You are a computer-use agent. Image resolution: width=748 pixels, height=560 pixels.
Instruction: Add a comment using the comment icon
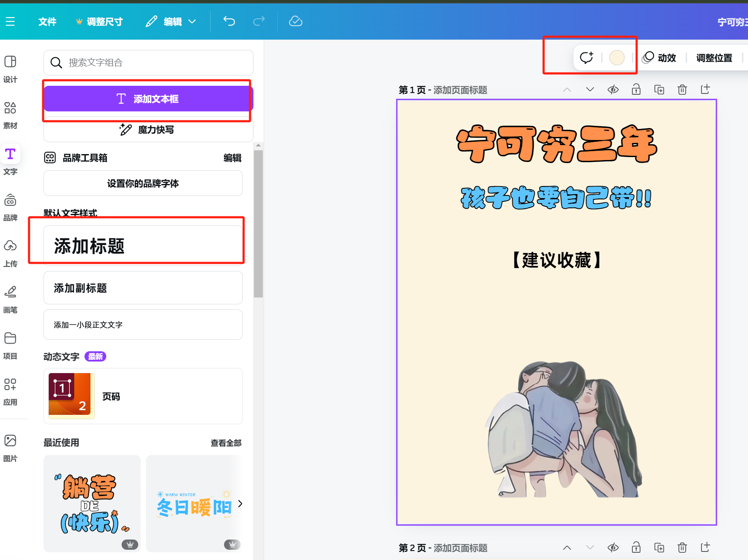point(587,58)
